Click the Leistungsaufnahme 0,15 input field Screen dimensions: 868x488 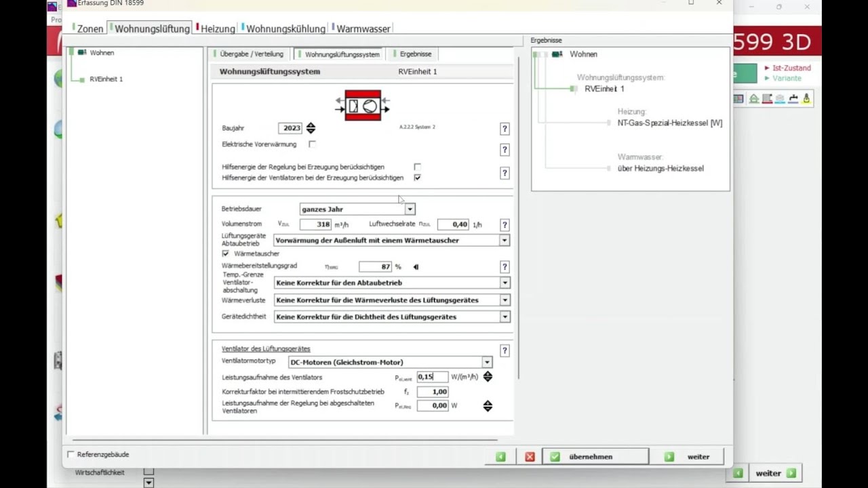pos(433,377)
